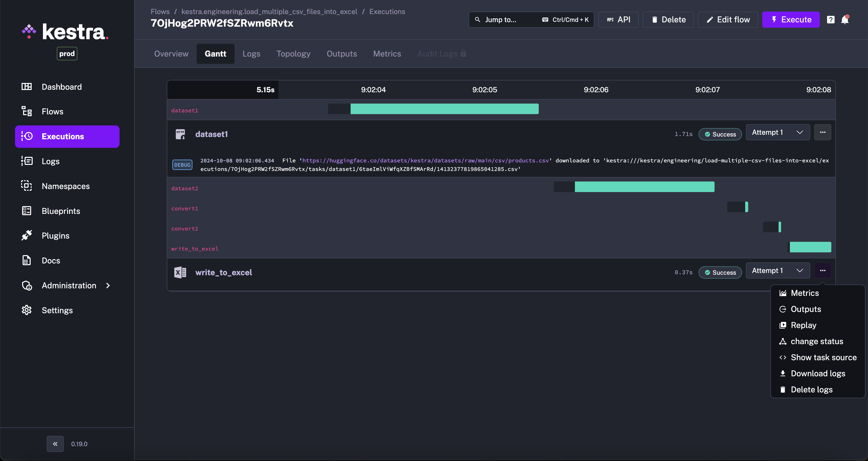Open Attempt 1 dropdown for dataset1
Viewport: 868px width, 461px height.
(777, 132)
